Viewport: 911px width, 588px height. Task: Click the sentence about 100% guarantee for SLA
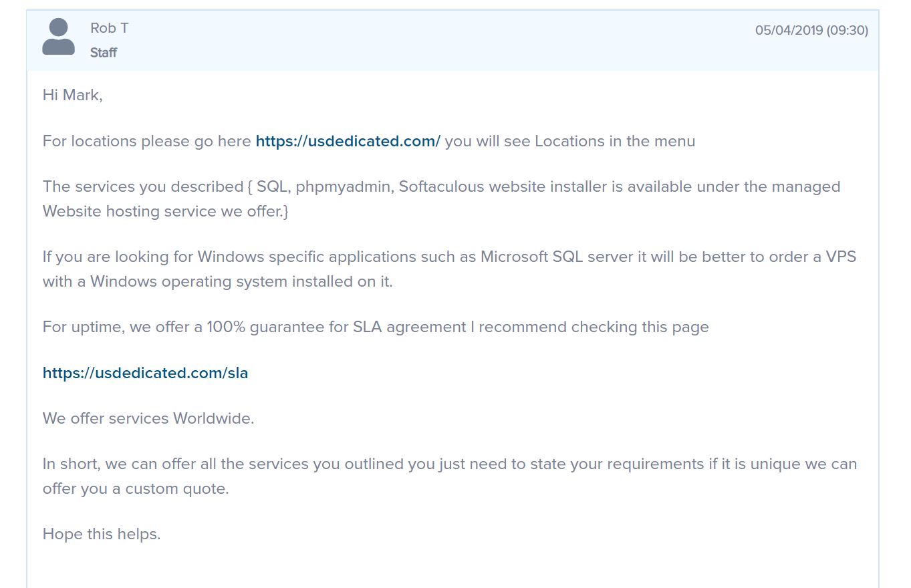click(x=376, y=327)
